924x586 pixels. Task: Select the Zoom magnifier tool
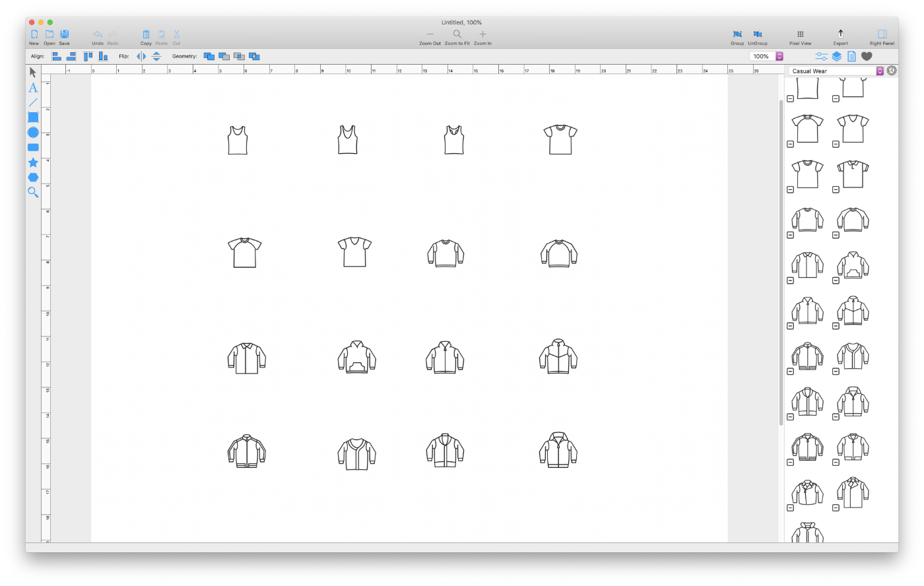click(x=32, y=192)
